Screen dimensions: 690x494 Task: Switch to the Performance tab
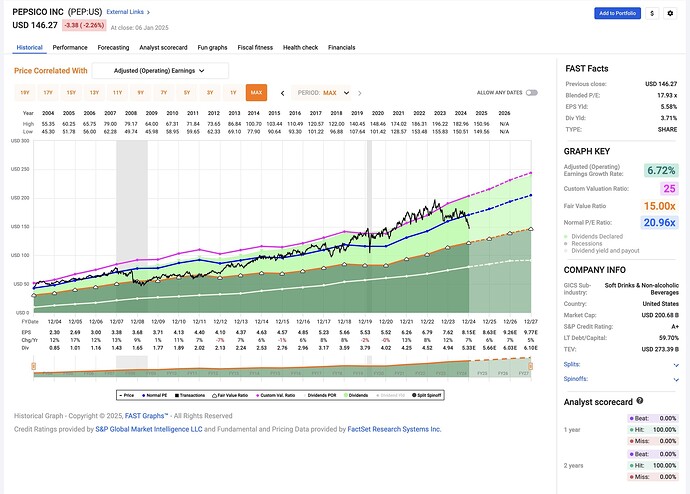(70, 48)
